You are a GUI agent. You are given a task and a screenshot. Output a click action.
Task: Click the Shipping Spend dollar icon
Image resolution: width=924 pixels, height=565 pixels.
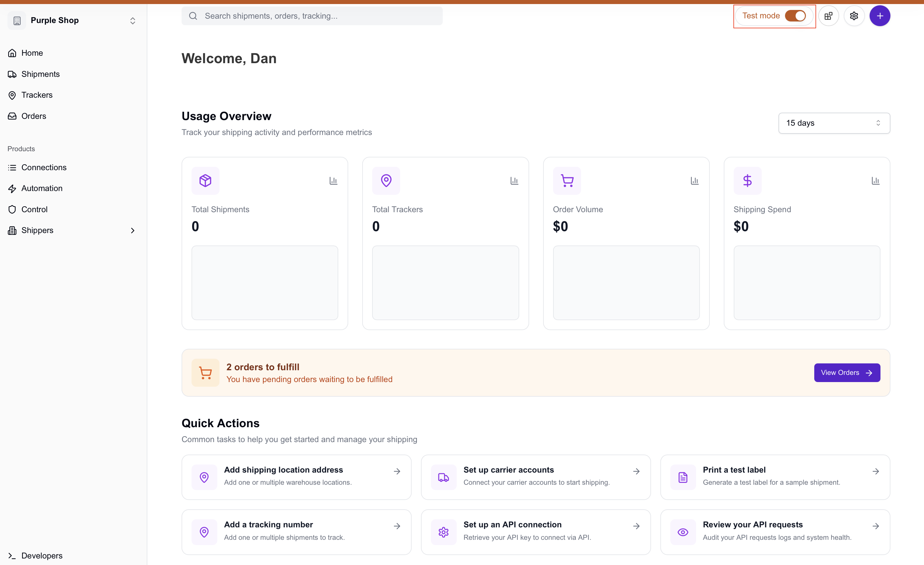tap(747, 181)
